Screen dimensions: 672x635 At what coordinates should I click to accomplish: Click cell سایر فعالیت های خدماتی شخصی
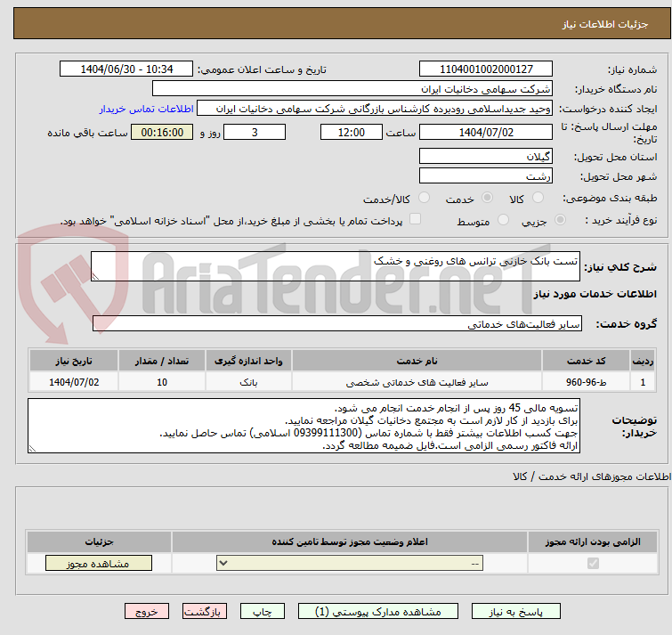tap(417, 382)
